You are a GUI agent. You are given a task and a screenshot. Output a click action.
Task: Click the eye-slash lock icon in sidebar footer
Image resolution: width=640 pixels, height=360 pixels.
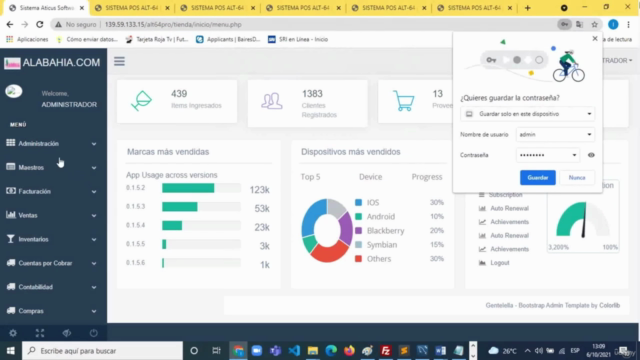coord(67,333)
